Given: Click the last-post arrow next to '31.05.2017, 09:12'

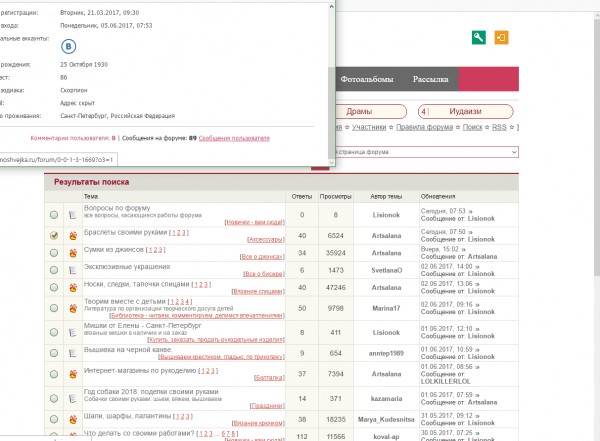Looking at the screenshot, I should click(477, 416).
